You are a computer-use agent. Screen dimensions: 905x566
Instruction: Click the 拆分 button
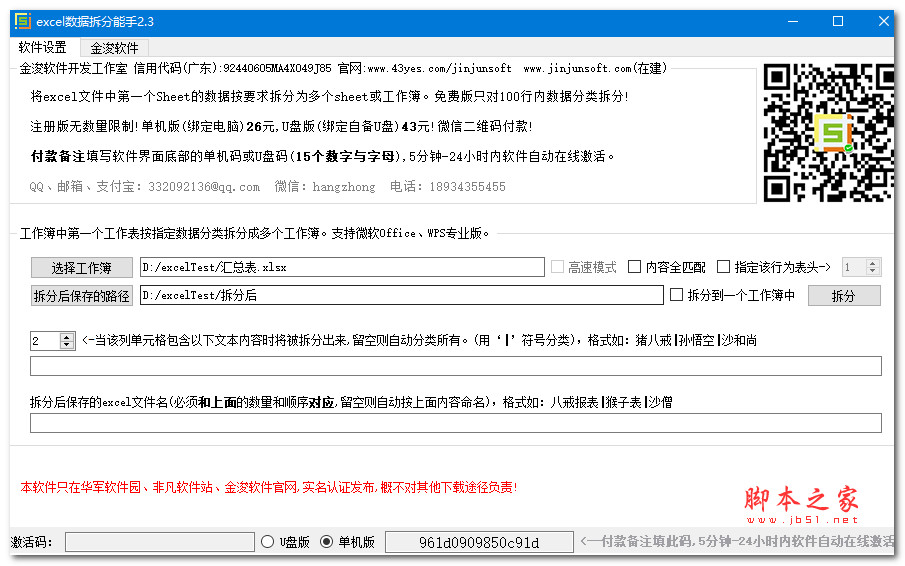coord(844,295)
